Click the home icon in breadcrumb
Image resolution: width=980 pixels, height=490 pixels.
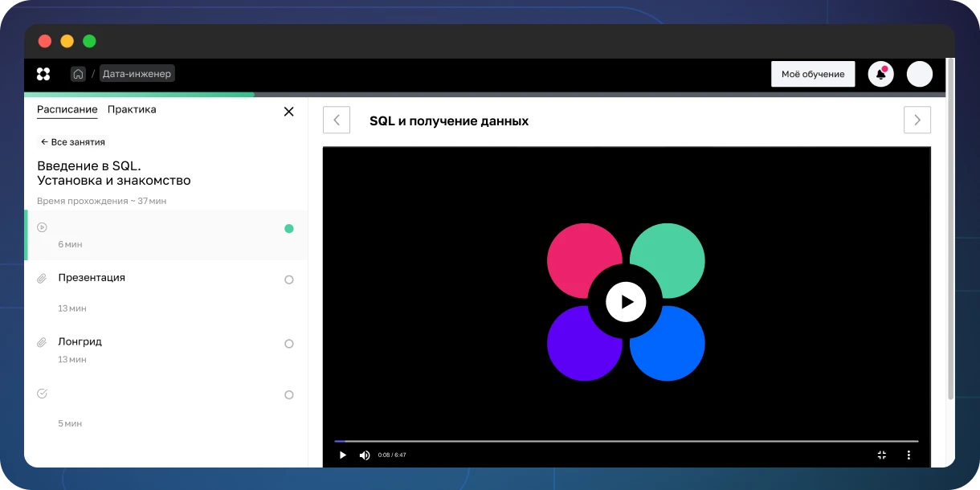[78, 74]
